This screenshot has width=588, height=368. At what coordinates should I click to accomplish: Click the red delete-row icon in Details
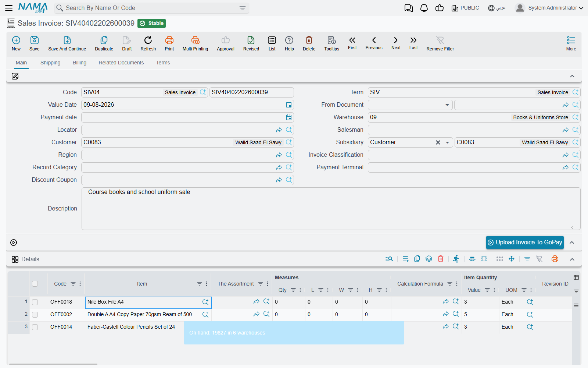(x=441, y=259)
